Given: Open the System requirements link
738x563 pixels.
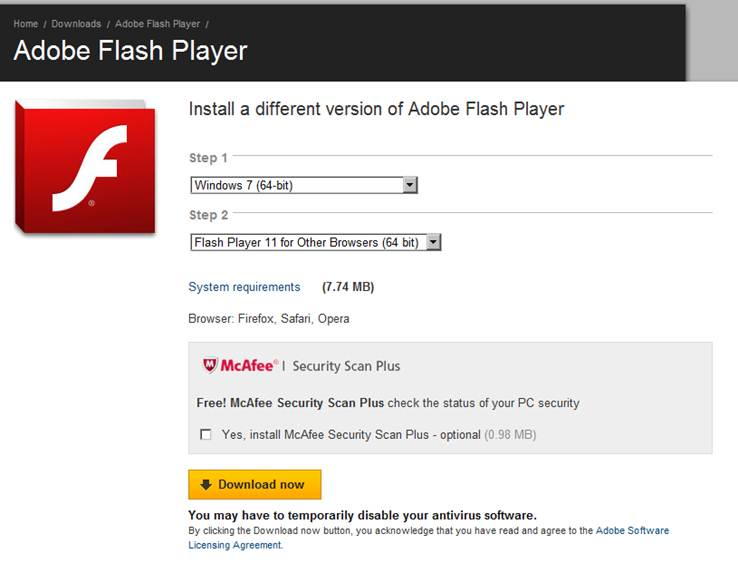Looking at the screenshot, I should pyautogui.click(x=244, y=287).
